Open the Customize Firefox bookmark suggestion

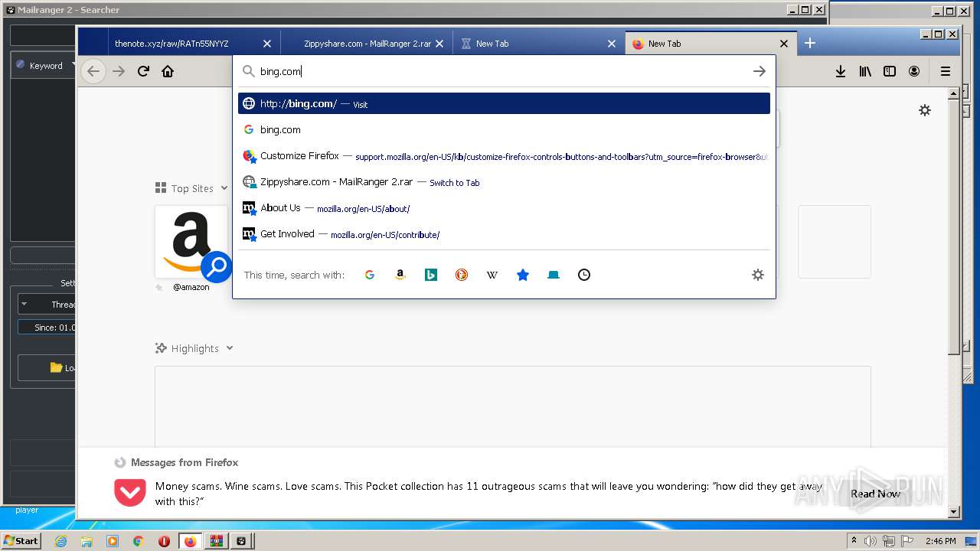pyautogui.click(x=504, y=156)
